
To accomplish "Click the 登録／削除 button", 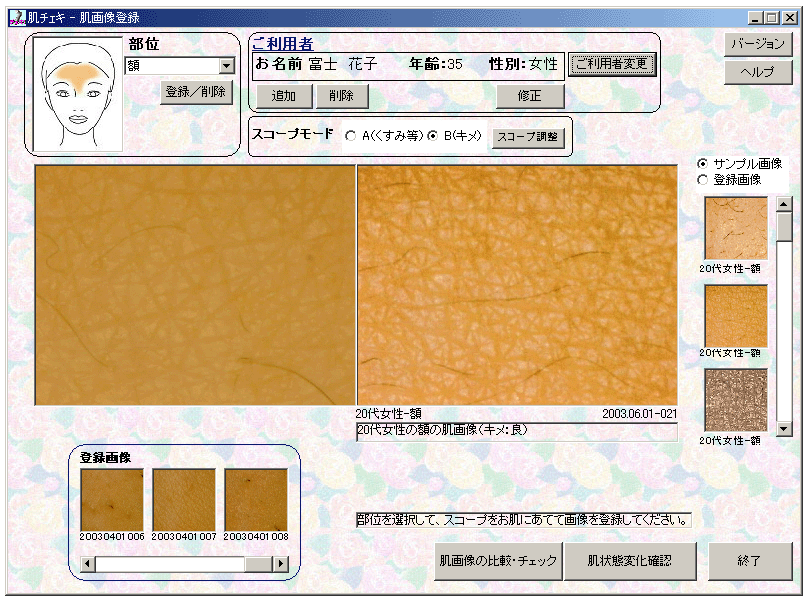I will [196, 92].
